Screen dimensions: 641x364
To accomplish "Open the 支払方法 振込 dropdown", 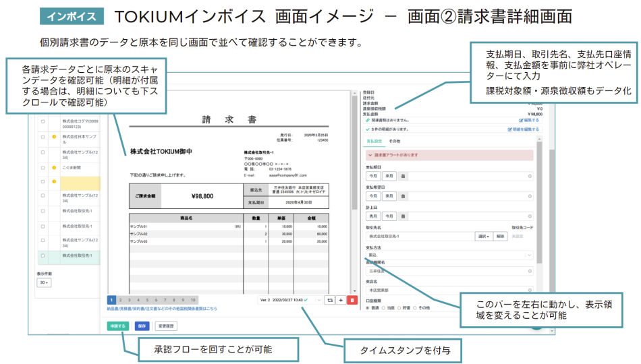I will tap(449, 255).
